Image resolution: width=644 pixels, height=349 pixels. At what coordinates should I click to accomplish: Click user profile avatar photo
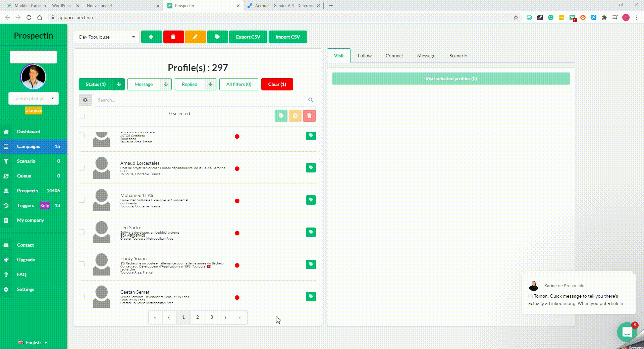(33, 77)
